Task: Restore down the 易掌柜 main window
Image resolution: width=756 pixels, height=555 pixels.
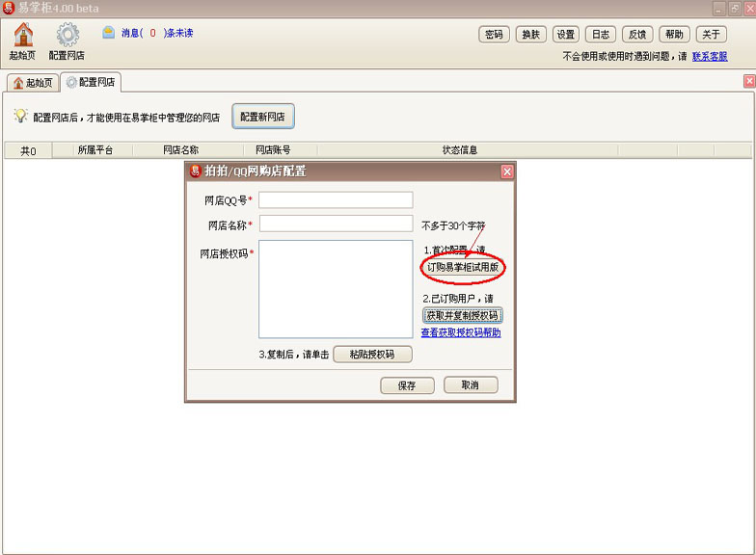Action: [735, 8]
